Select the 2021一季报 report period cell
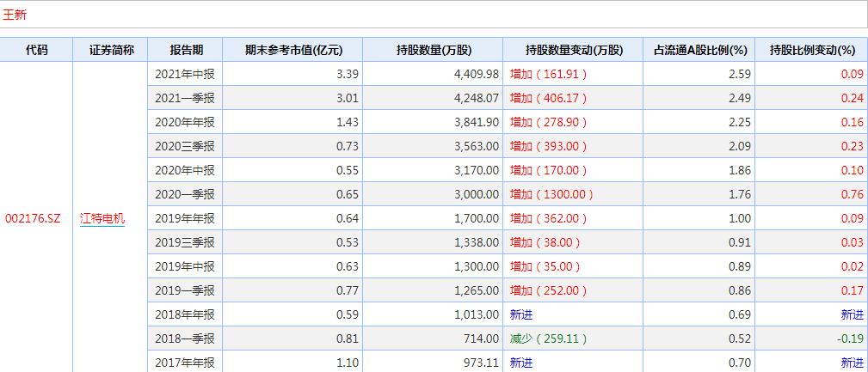 pos(186,99)
